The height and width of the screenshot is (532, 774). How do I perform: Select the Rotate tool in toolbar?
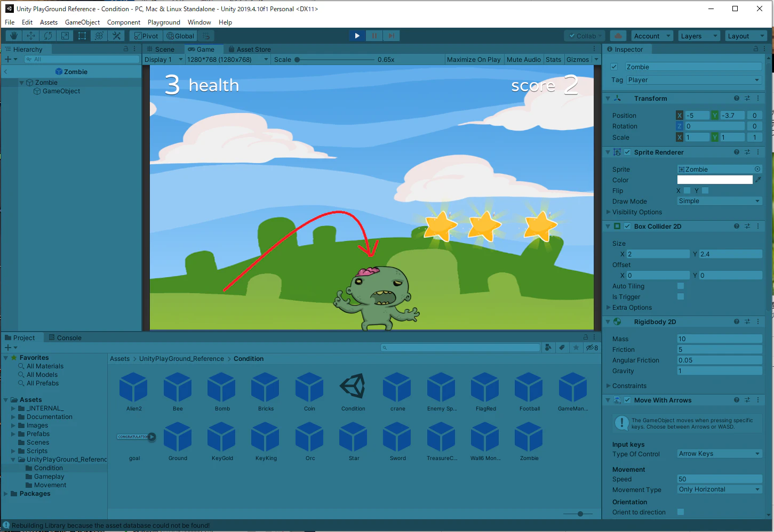click(x=48, y=36)
